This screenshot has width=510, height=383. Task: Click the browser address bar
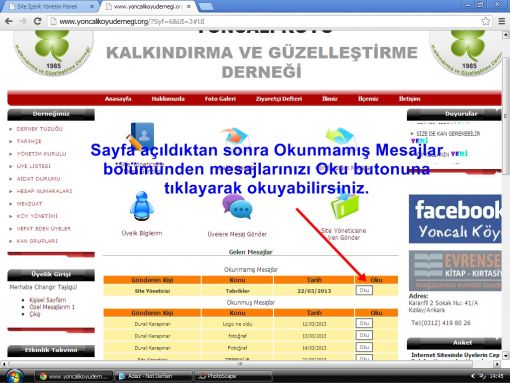coord(267,21)
